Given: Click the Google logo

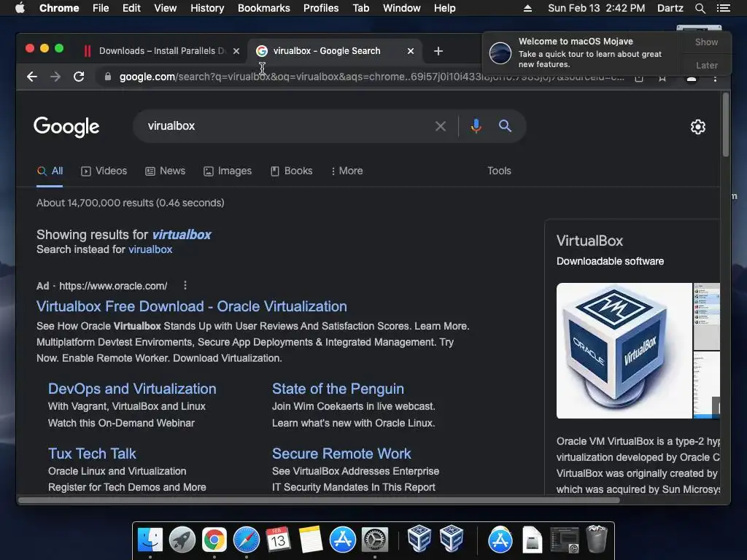Looking at the screenshot, I should pyautogui.click(x=66, y=127).
